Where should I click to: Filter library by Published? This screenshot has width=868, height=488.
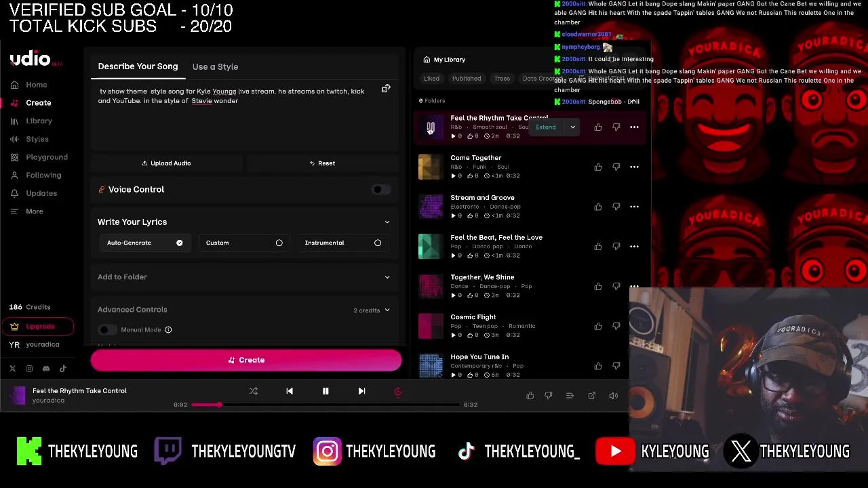pos(467,79)
